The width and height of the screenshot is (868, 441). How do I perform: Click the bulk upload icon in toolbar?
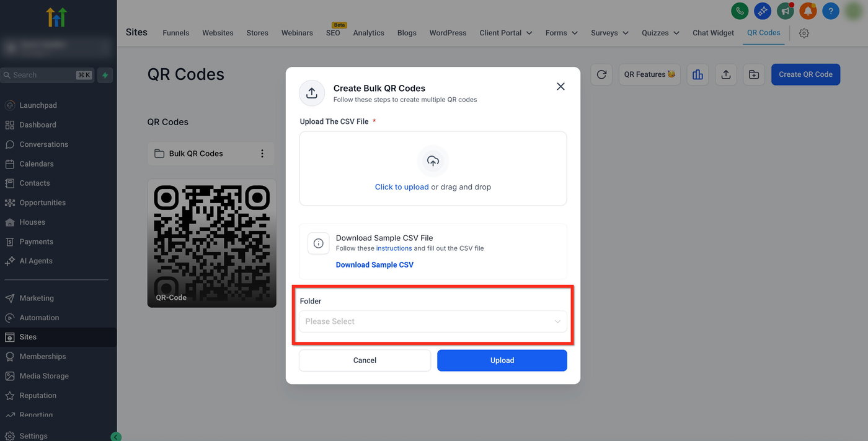[725, 74]
